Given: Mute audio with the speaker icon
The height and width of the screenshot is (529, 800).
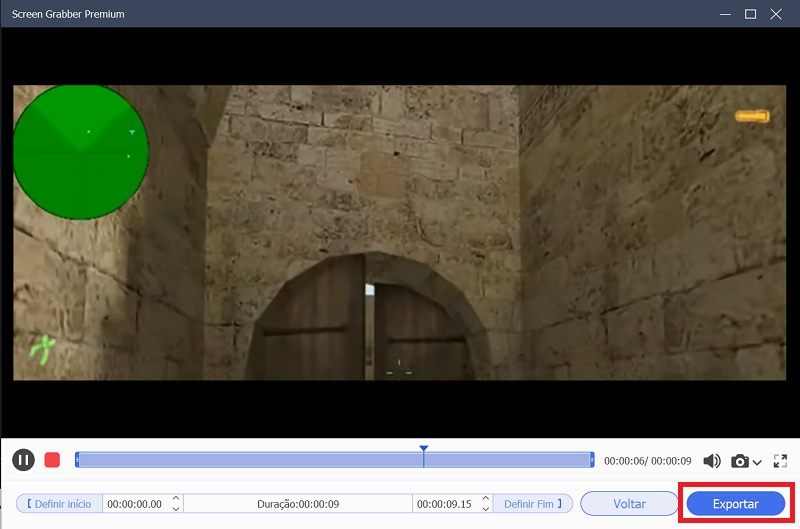Looking at the screenshot, I should point(712,461).
